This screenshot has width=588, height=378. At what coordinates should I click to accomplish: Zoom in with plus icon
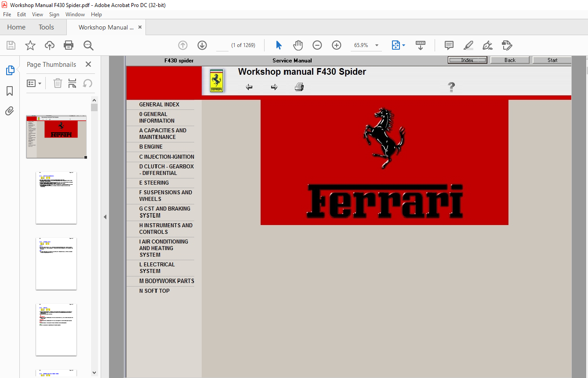coord(337,45)
